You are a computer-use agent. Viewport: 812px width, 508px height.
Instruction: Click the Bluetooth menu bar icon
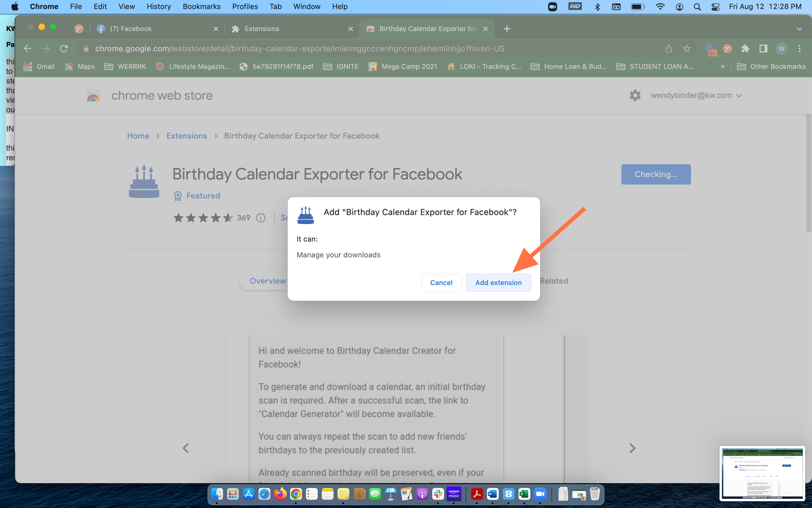coord(597,7)
